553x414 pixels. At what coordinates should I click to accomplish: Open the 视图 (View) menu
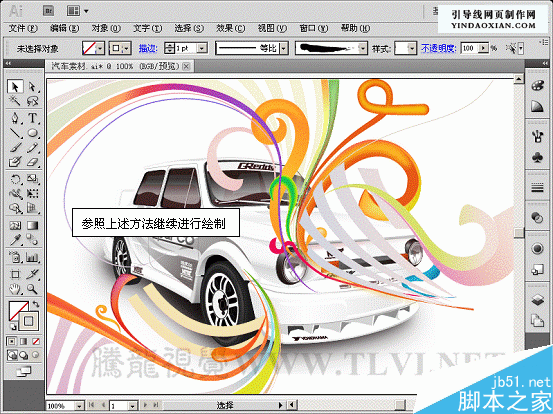(272, 28)
